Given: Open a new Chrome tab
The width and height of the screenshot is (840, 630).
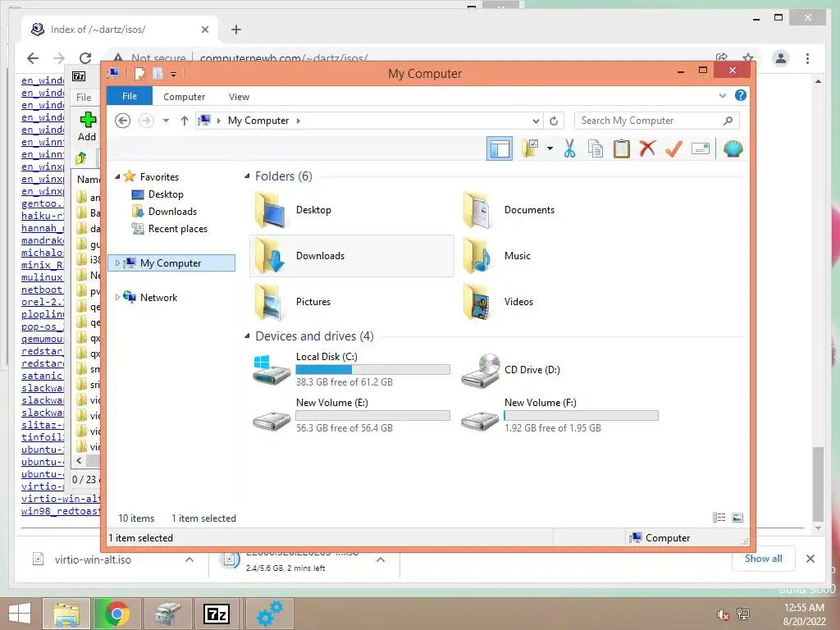Looking at the screenshot, I should (236, 30).
